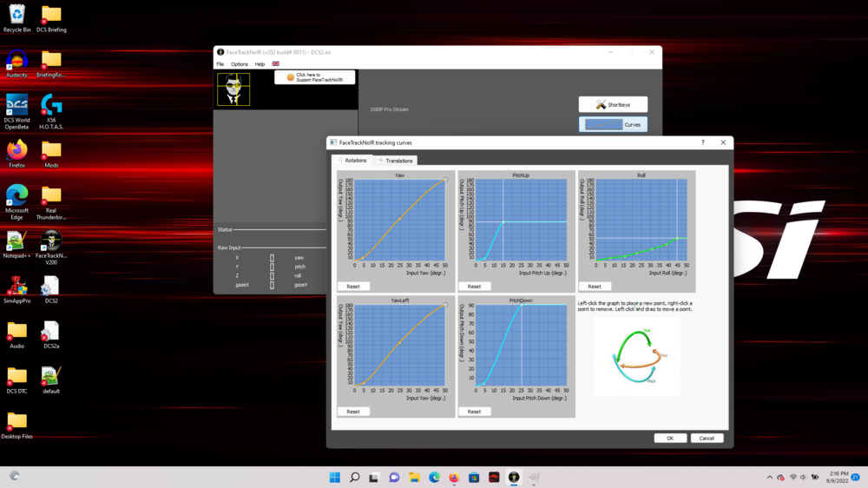This screenshot has width=868, height=488.
Task: Click the Yaw curve midpoint control point
Action: [x=400, y=219]
